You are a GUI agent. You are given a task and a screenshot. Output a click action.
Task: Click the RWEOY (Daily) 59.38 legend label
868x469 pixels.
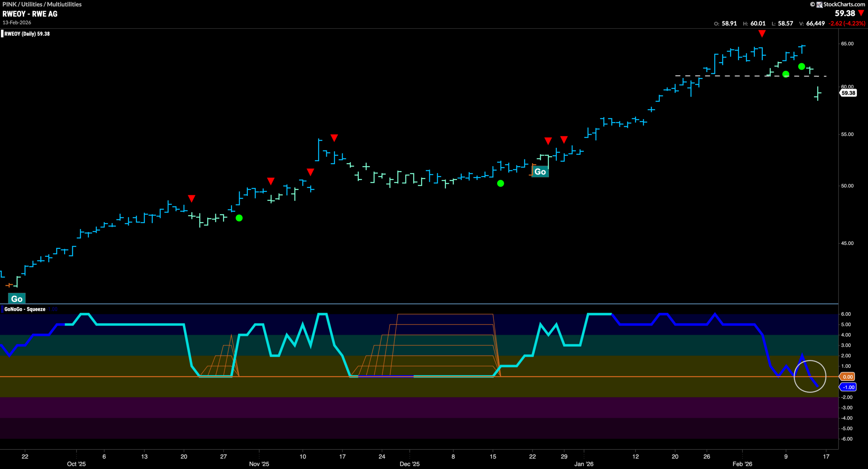27,34
